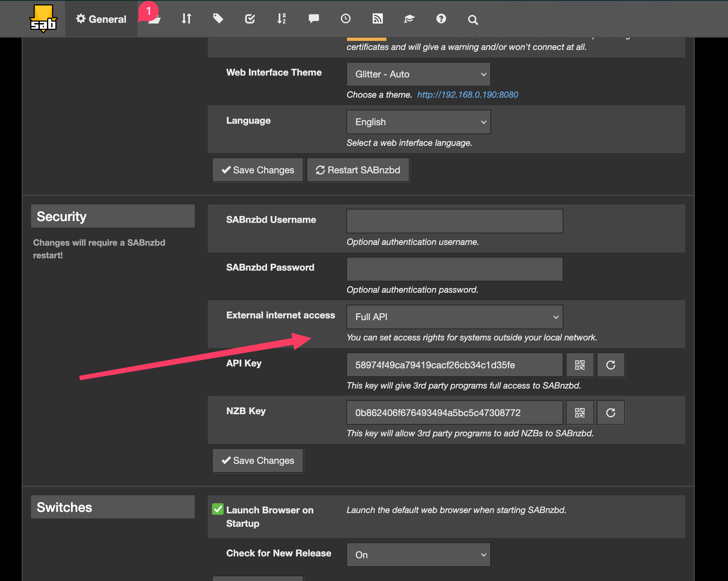Focus the SABnzbd Username field

pos(454,221)
